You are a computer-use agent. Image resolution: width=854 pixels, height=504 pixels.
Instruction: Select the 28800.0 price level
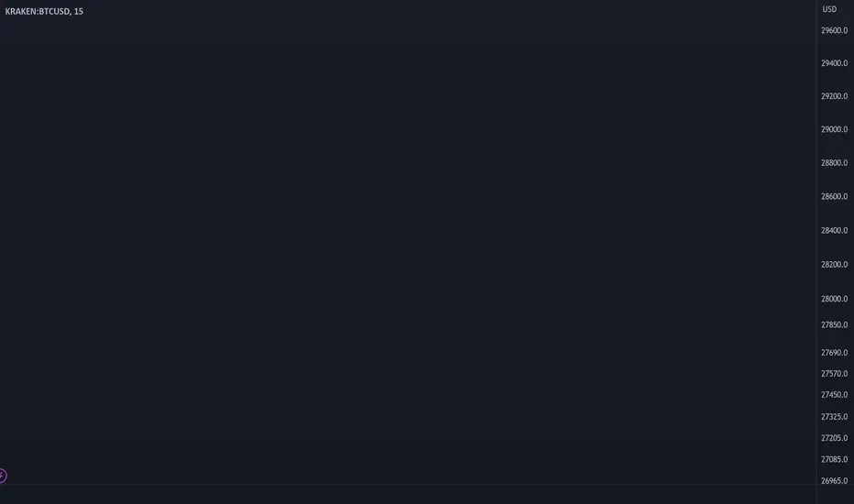[835, 162]
